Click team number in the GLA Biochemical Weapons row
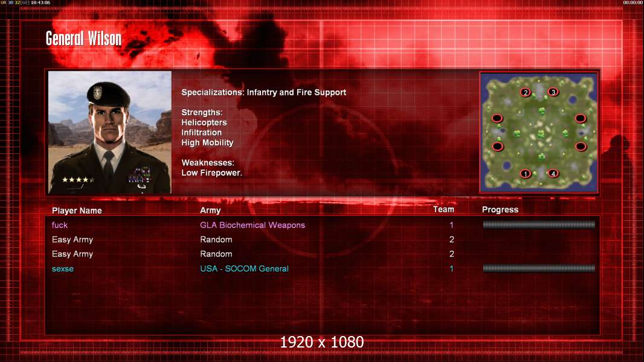Viewport: 644px width, 362px height. click(x=451, y=225)
